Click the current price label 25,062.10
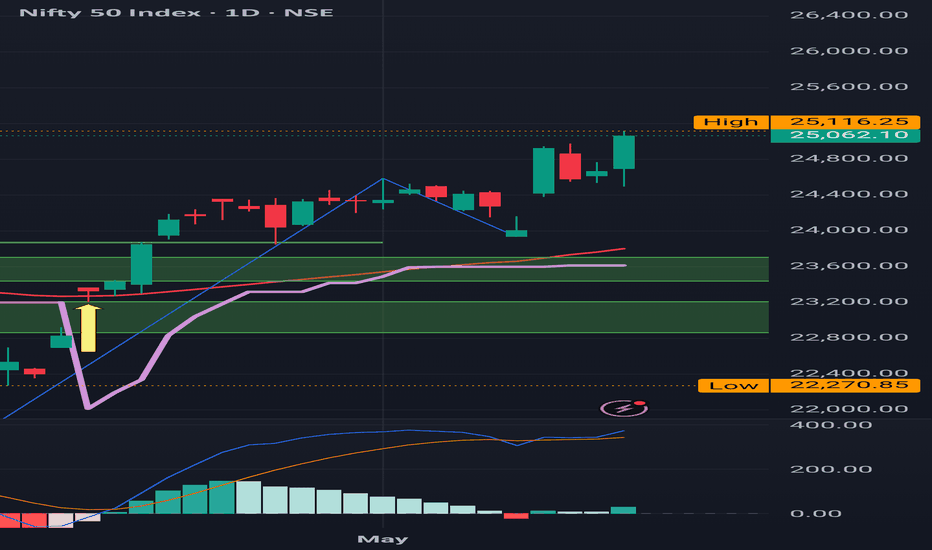The image size is (932, 550). 845,136
